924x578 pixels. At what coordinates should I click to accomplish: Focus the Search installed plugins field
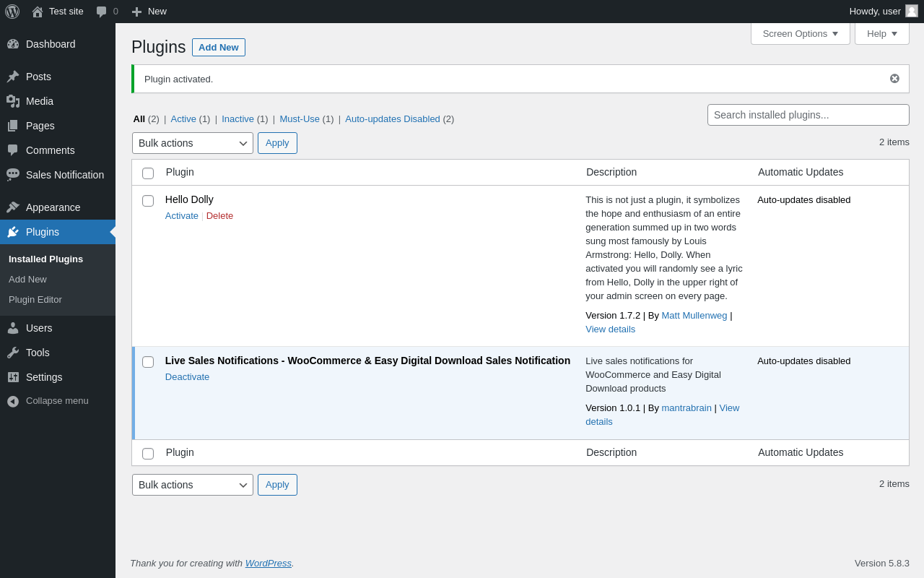click(x=808, y=115)
